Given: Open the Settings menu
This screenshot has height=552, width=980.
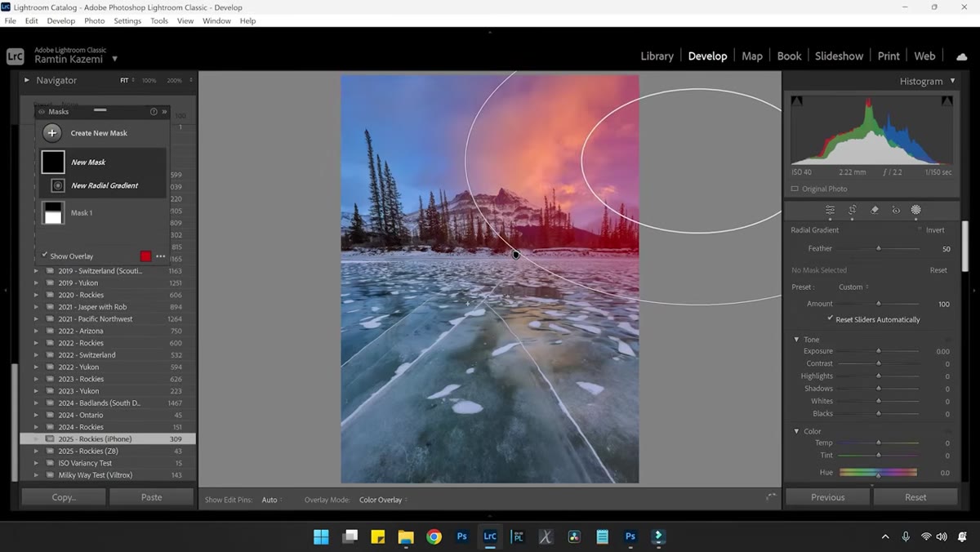Looking at the screenshot, I should pos(127,20).
